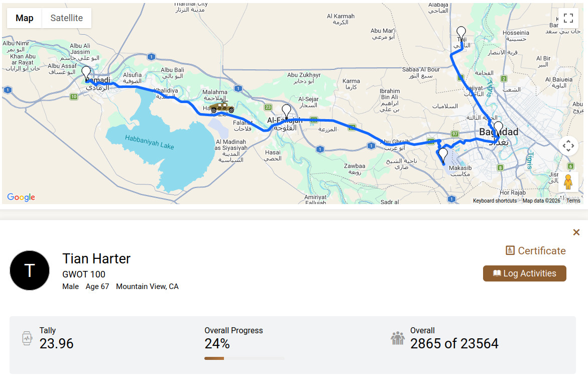Open map camera controls
Image resolution: width=588 pixels, height=377 pixels.
coord(568,146)
